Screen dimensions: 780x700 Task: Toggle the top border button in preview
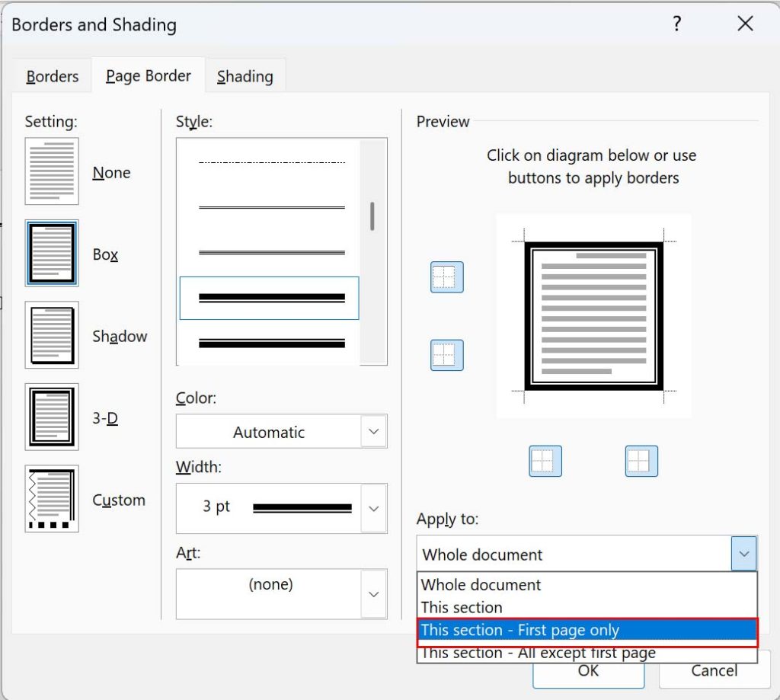[x=447, y=277]
